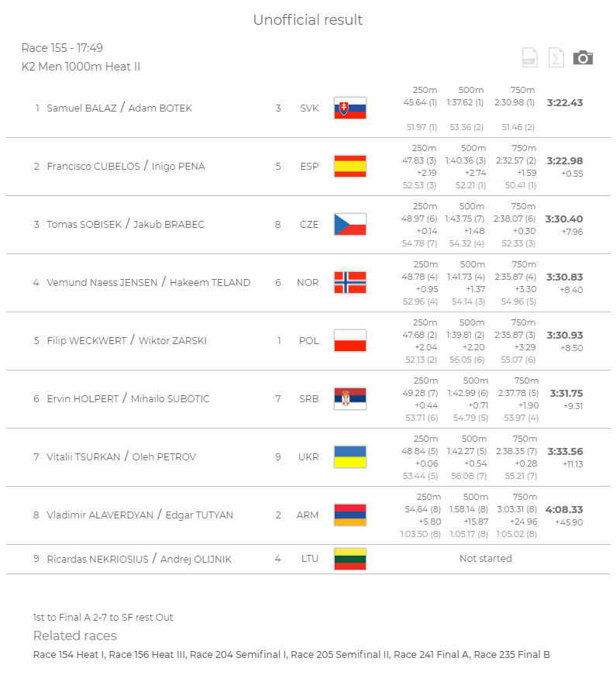Open the summary sigma document icon
The width and height of the screenshot is (616, 682).
[556, 57]
